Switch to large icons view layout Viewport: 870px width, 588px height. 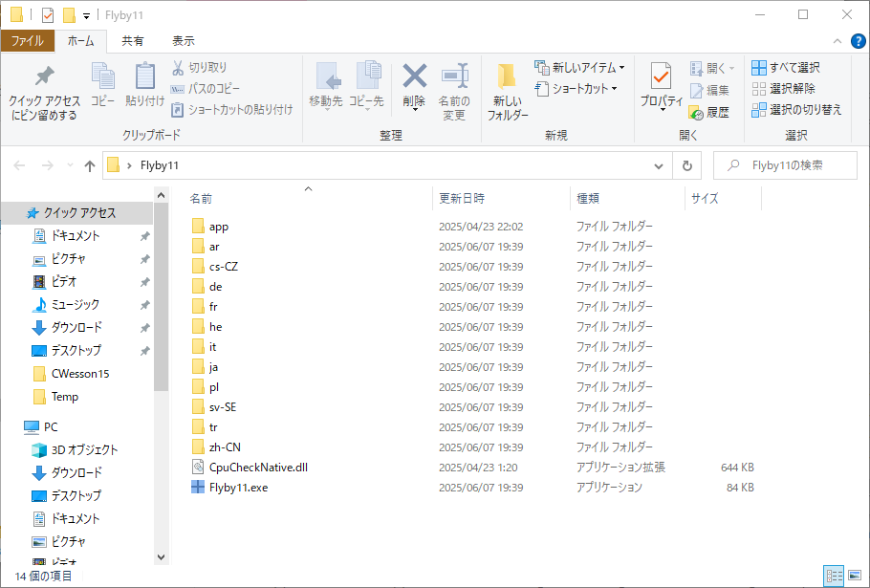coord(855,576)
